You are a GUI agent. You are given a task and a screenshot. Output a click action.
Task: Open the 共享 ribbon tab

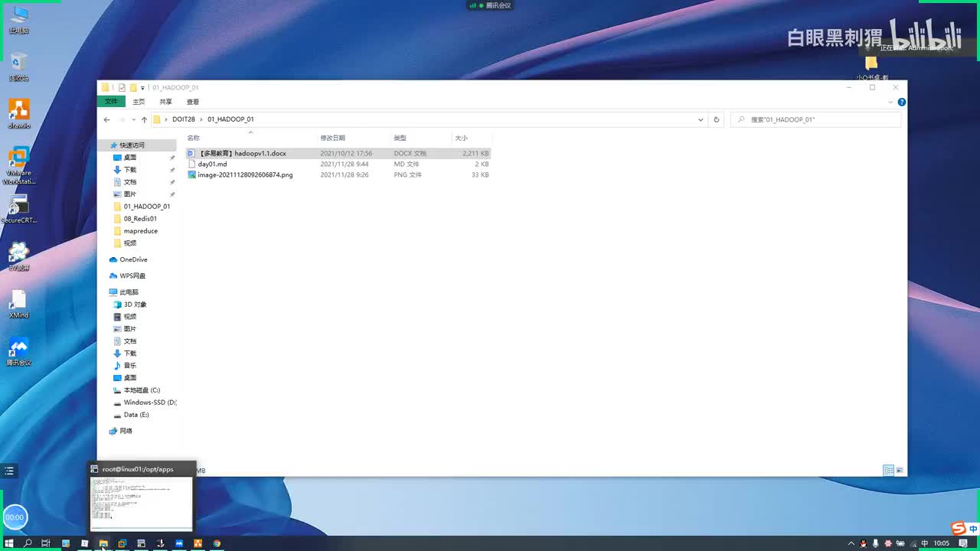165,102
